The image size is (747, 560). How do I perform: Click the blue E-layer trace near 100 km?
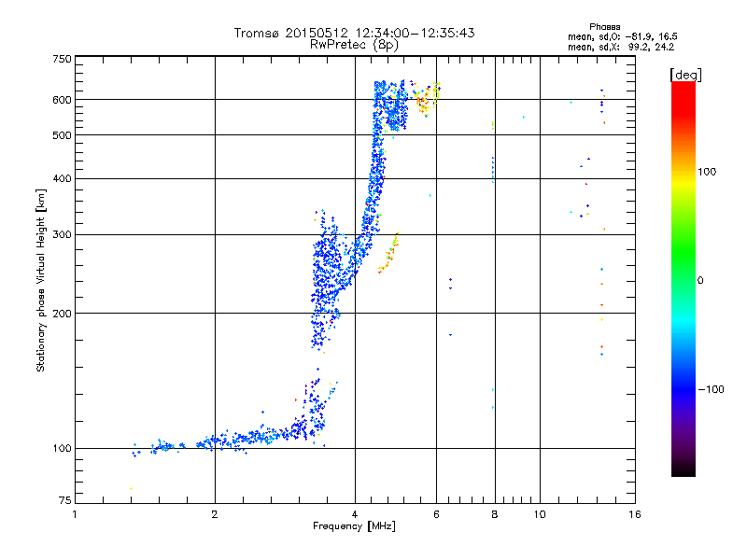(229, 441)
